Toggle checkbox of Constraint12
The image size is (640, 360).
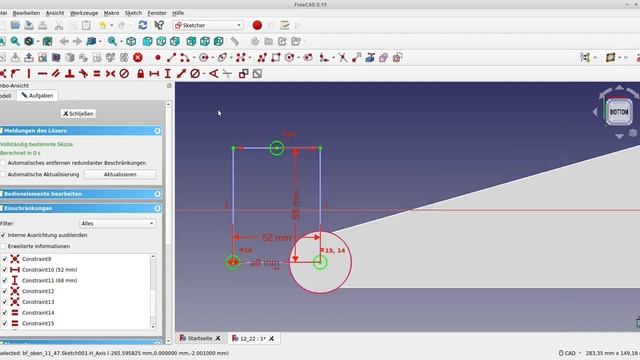point(4,291)
